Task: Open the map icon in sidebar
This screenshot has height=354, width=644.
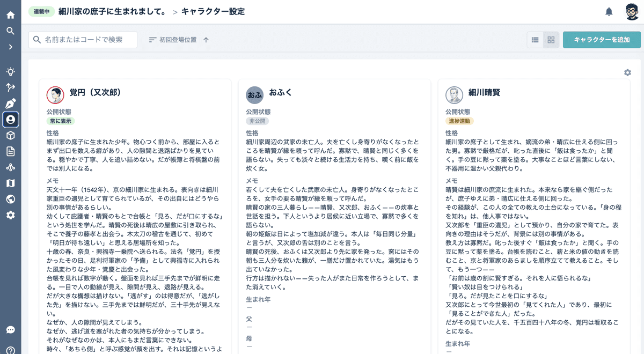Action: click(10, 183)
